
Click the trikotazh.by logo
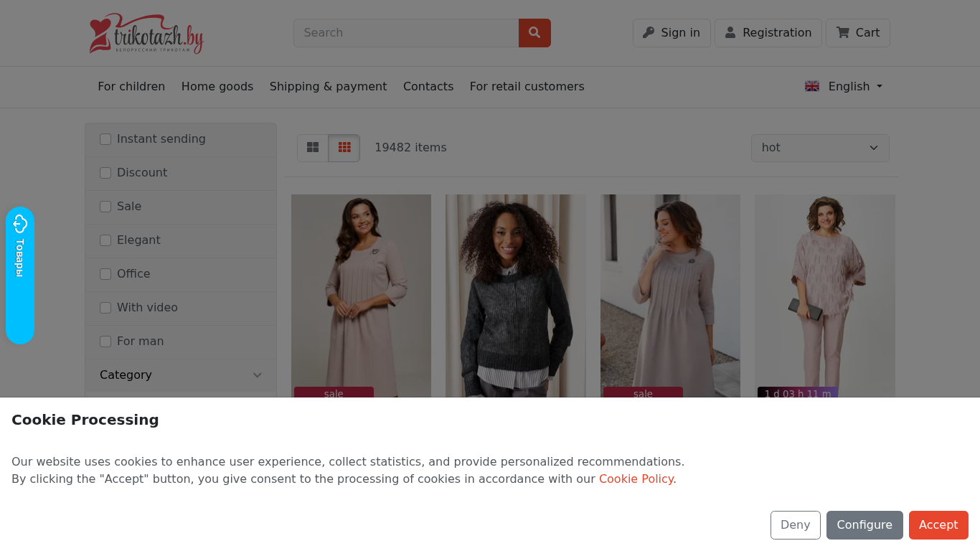pyautogui.click(x=146, y=34)
